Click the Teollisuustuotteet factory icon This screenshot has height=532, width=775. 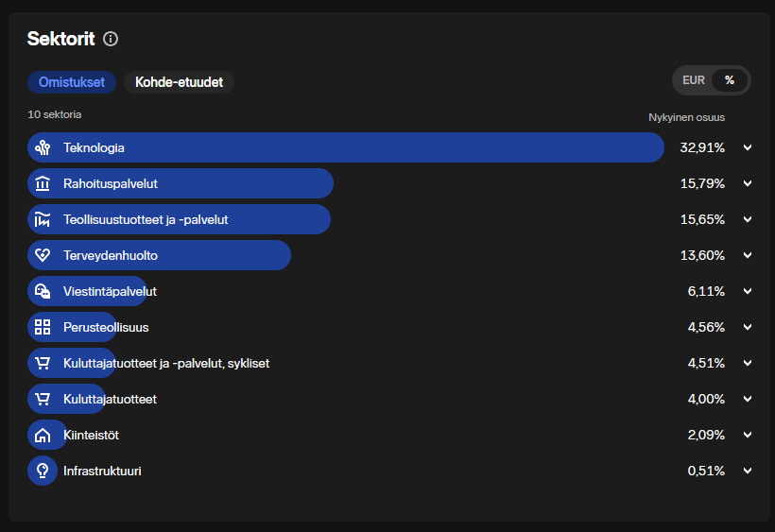43,219
